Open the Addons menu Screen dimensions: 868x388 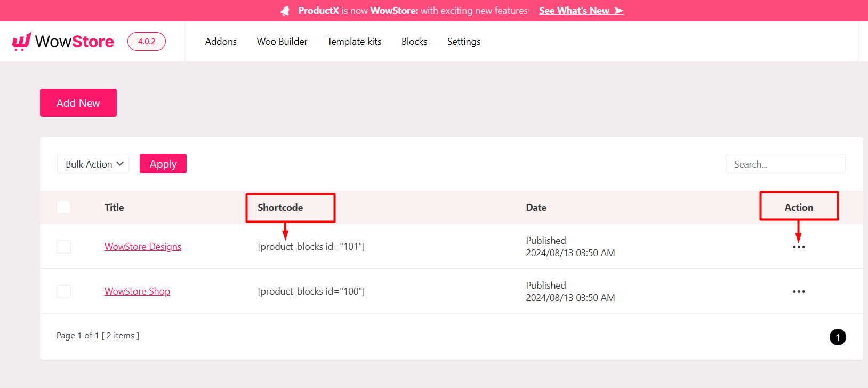221,42
